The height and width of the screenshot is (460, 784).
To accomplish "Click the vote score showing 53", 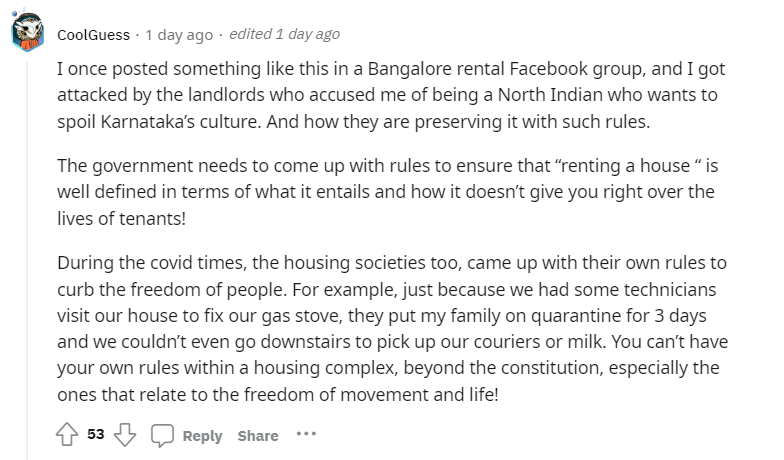I will [96, 434].
